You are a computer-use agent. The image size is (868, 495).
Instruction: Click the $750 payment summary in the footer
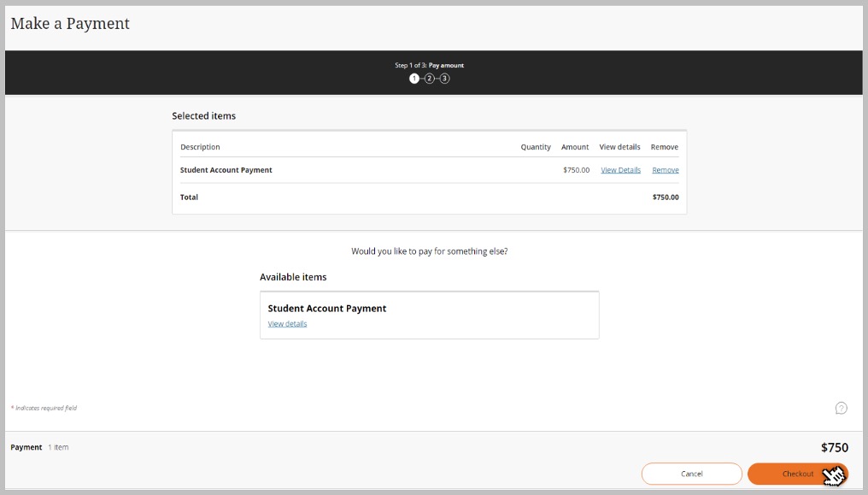pos(834,447)
